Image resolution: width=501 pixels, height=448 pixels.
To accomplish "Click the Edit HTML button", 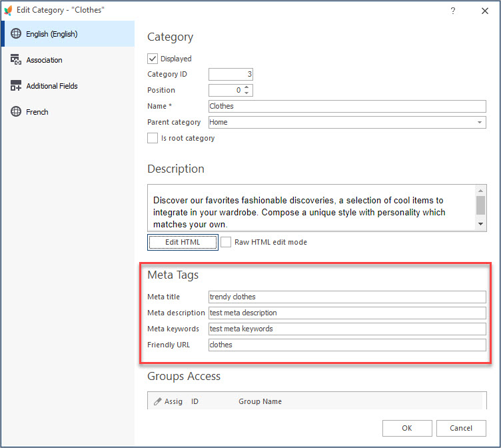I will [x=183, y=242].
